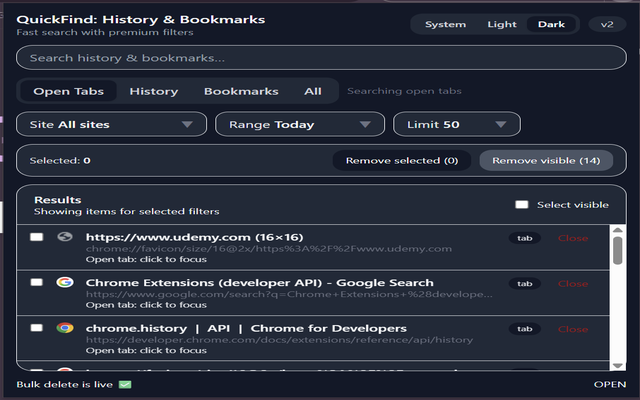640x400 pixels.
Task: Tick the chrome.history row checkbox
Action: pos(37,328)
